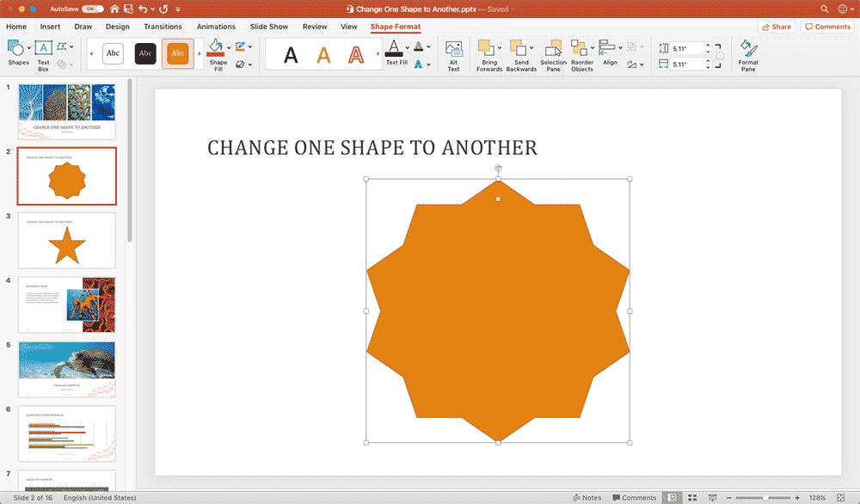Switch to the Animations ribbon tab
This screenshot has width=860, height=504.
[216, 27]
